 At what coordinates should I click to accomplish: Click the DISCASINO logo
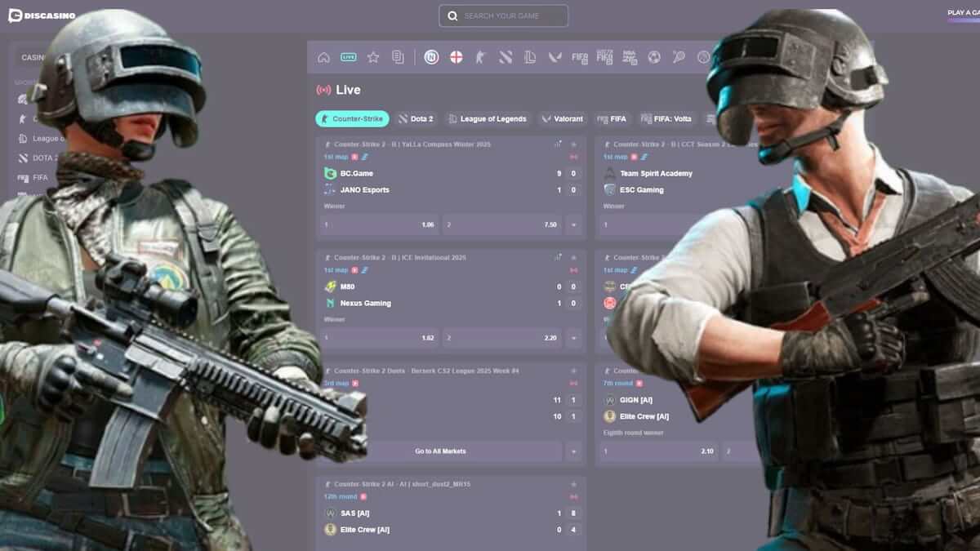(42, 16)
